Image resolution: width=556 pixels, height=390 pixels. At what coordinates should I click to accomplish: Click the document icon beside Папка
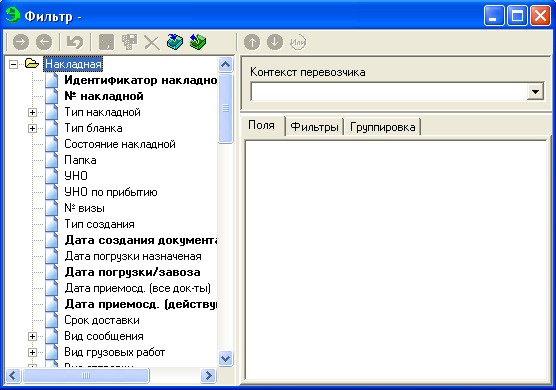click(x=52, y=160)
